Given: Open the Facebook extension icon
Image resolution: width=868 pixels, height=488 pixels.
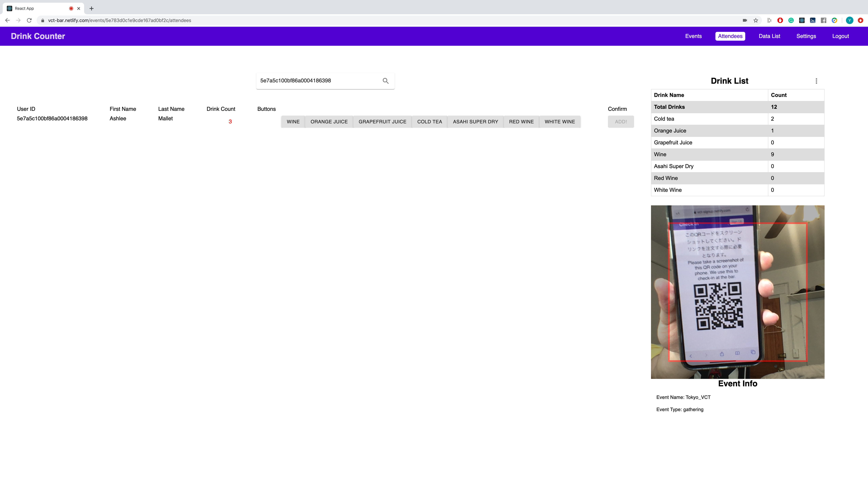Looking at the screenshot, I should [x=824, y=21].
